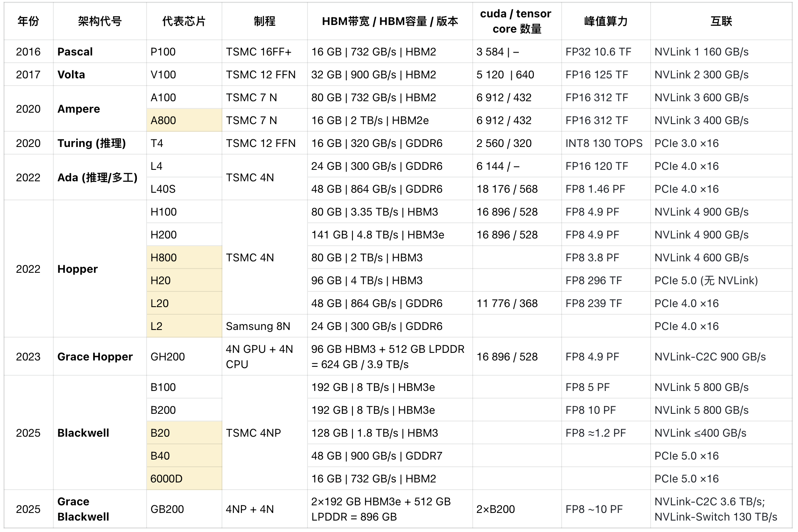
Task: Click the 年份 column header
Action: (x=28, y=21)
